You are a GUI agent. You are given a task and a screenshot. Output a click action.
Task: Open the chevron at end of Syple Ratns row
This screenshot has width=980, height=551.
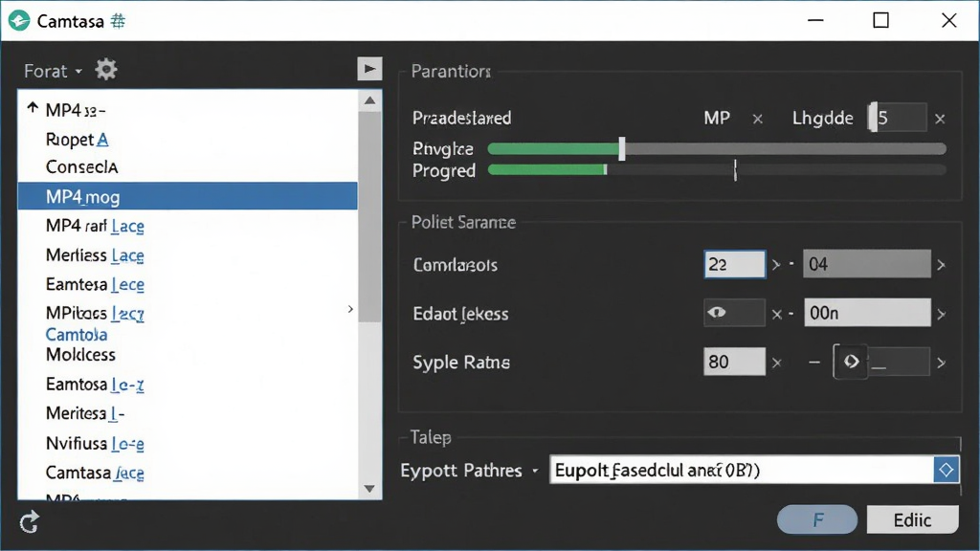(941, 363)
